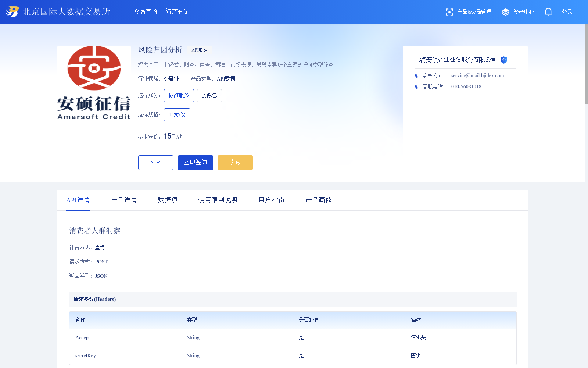Click the service@mail.bjidex.com email address
Screen dimensions: 588x368
(x=477, y=76)
